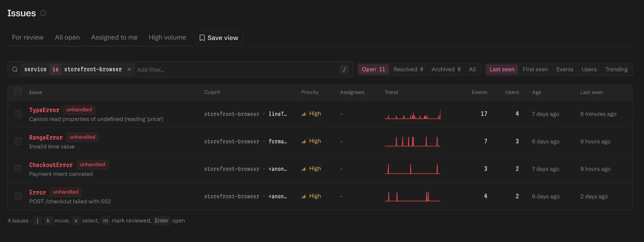This screenshot has height=242, width=644.
Task: Open the CheckoutError issue
Action: [x=51, y=165]
